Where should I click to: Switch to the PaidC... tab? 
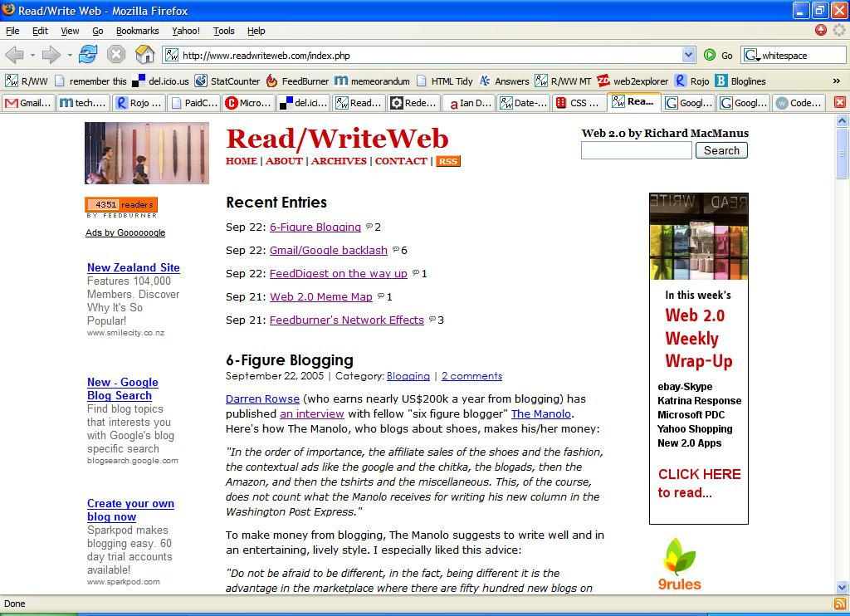click(193, 102)
